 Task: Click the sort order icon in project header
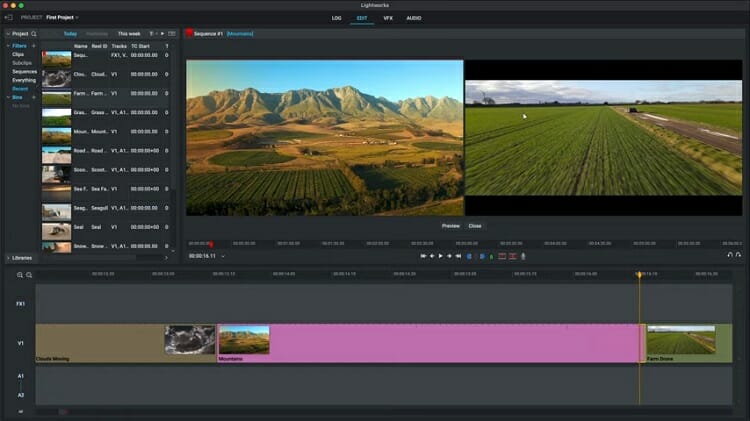(152, 34)
